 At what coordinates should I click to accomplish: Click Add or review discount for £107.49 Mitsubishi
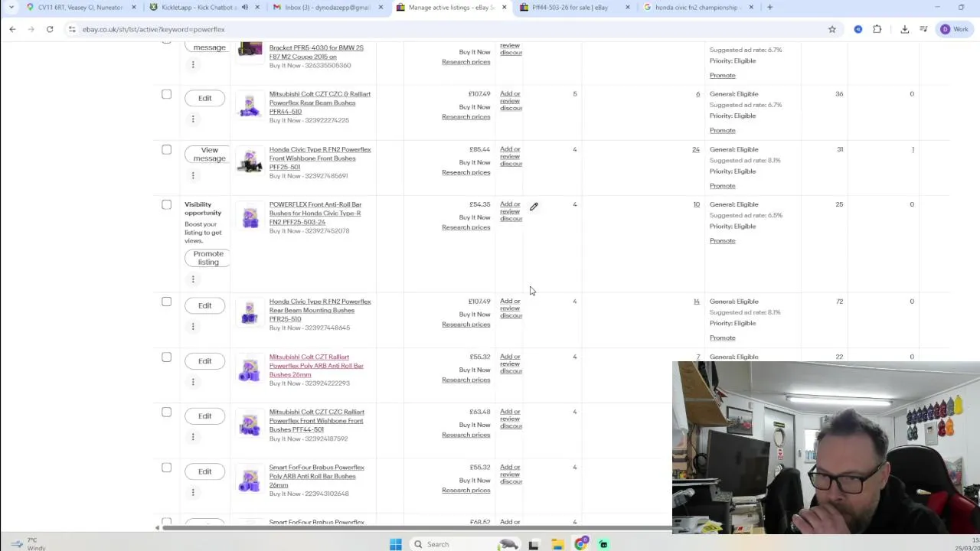[x=511, y=101]
